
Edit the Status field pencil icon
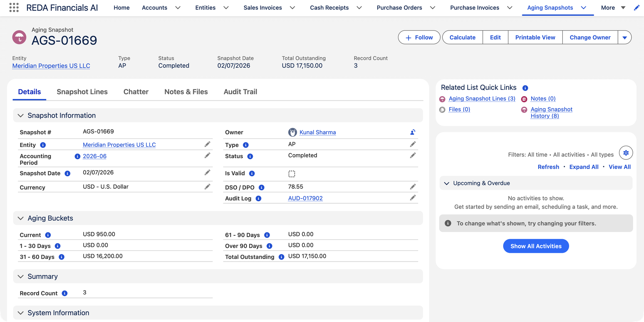[413, 155]
